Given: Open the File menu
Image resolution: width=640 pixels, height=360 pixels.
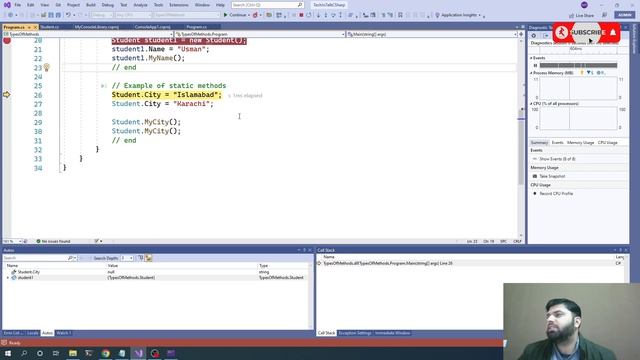Looking at the screenshot, I should coord(18,5).
